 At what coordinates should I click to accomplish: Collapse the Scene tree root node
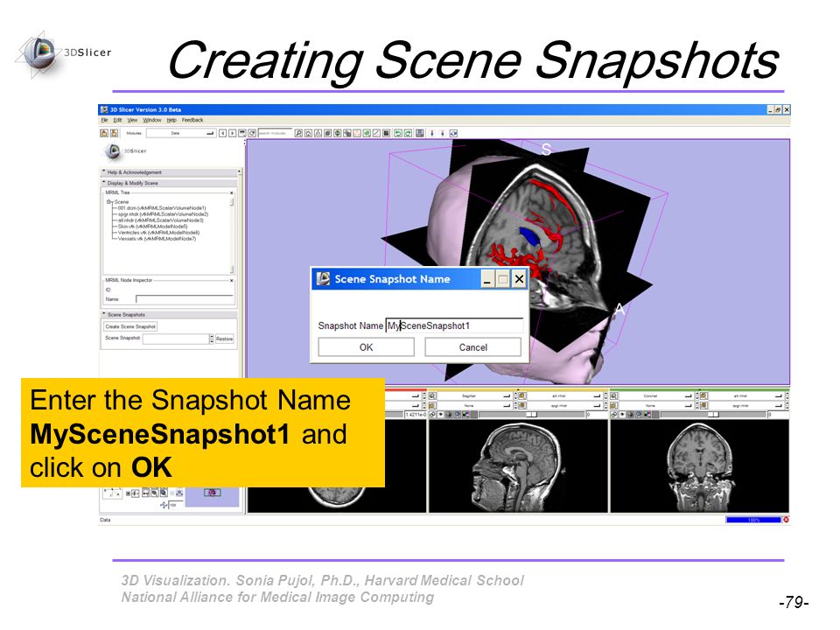pos(108,202)
